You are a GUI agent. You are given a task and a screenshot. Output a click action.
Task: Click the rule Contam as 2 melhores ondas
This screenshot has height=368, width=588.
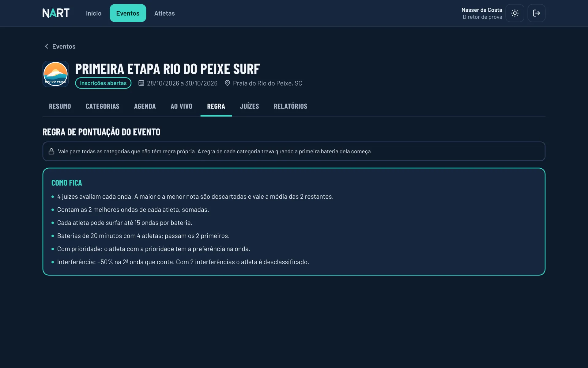[133, 210]
